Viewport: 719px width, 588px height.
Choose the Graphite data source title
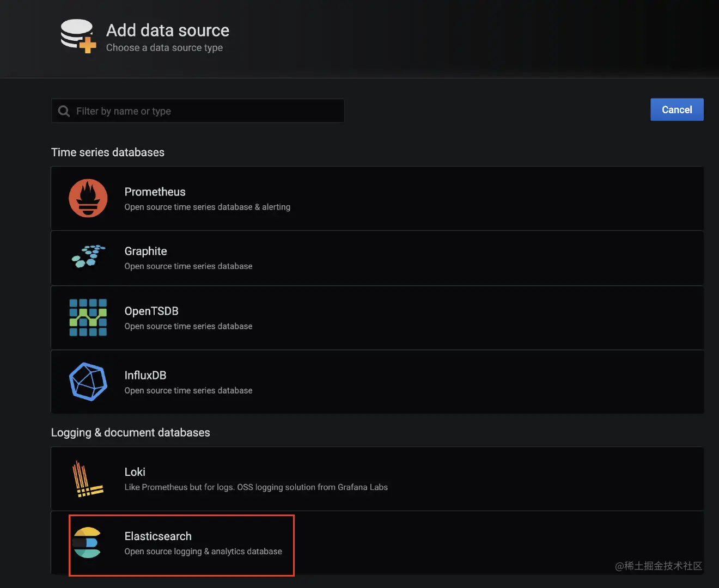click(145, 251)
